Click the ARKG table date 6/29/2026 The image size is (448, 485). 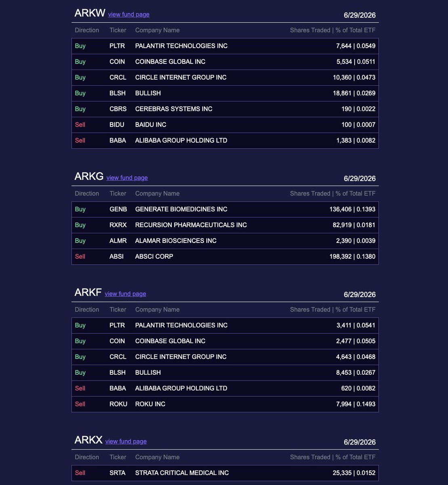point(360,179)
